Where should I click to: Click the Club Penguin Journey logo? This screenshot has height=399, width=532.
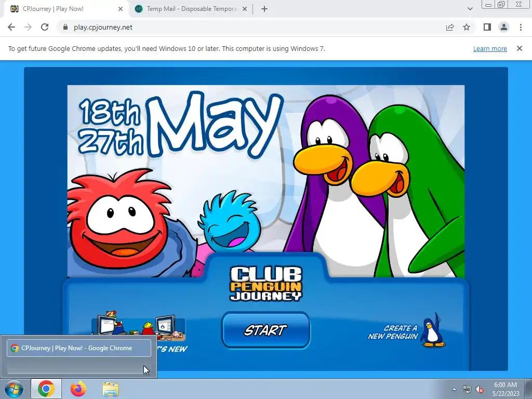(265, 284)
